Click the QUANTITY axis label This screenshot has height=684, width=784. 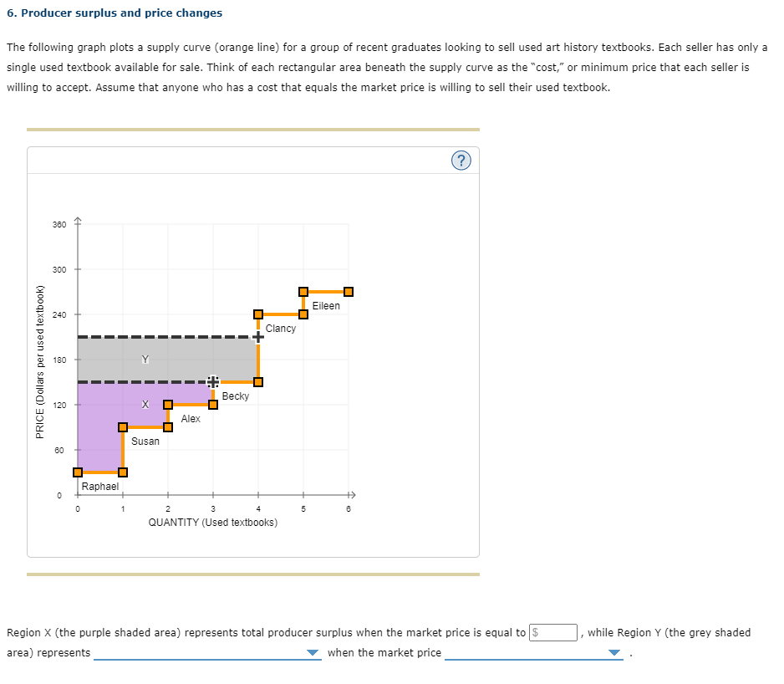[x=212, y=522]
